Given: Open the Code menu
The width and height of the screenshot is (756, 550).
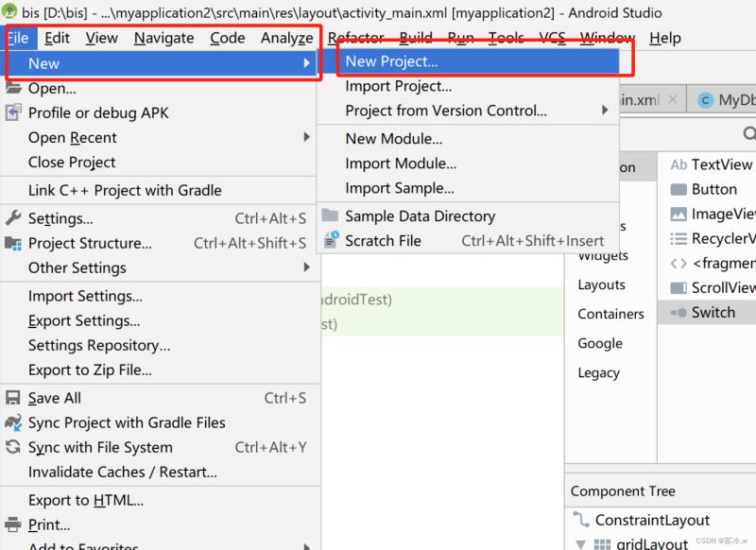Looking at the screenshot, I should coord(227,38).
